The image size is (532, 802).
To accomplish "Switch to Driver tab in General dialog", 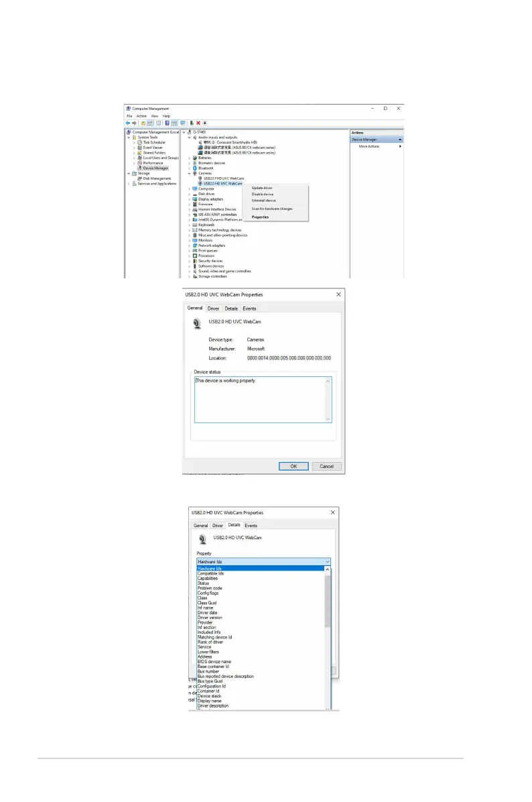I will [214, 309].
